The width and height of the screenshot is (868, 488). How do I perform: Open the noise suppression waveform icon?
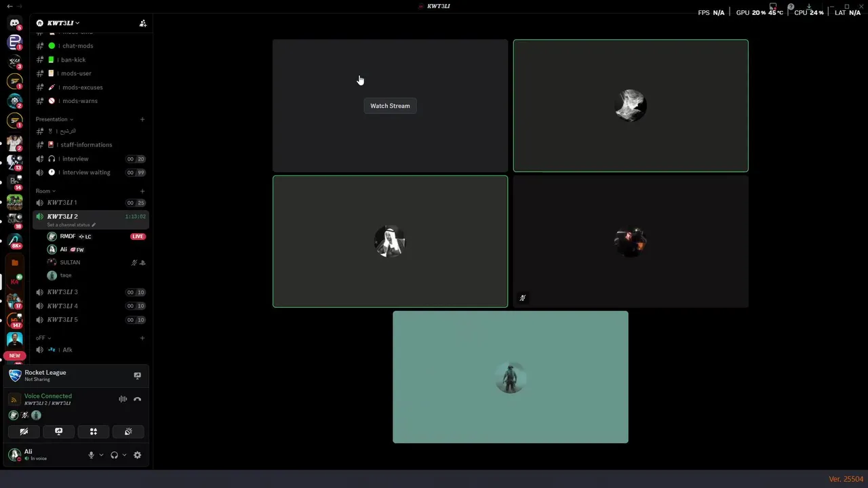(123, 399)
